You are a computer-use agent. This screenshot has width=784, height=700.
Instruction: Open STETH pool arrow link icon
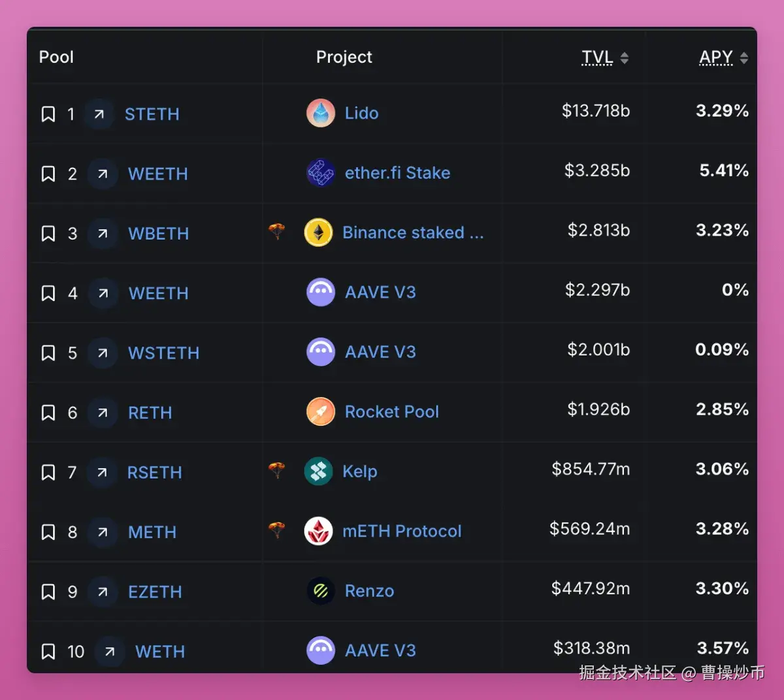click(99, 114)
